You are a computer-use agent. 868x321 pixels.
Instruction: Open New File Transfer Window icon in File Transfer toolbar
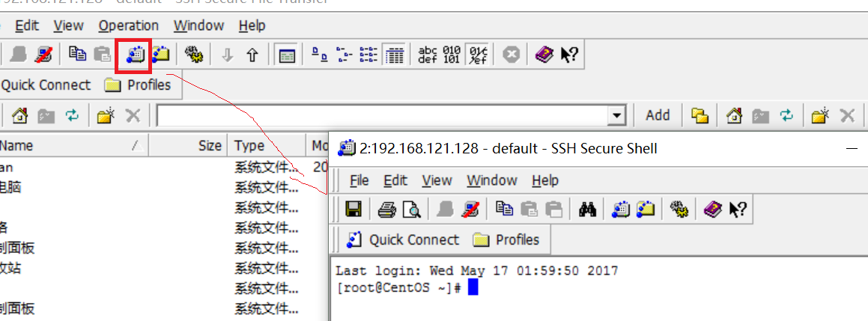pos(160,54)
